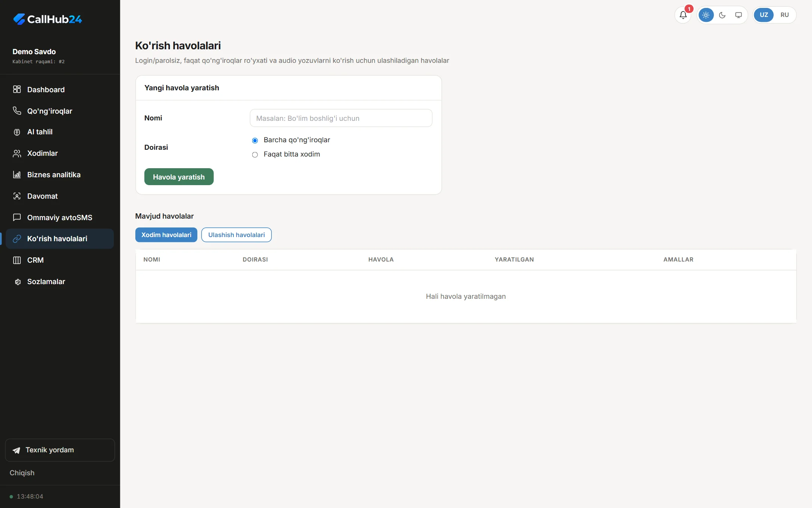Select Faqat bitta xodim radio option
This screenshot has width=812, height=508.
point(255,155)
